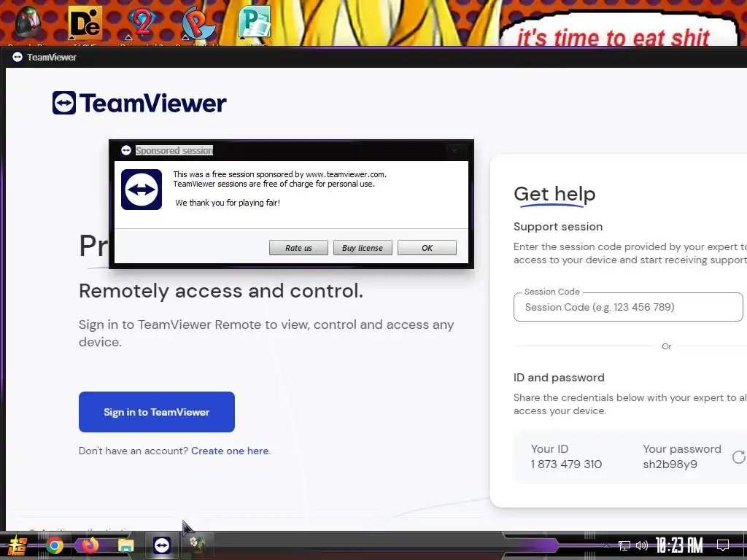Open the network icon in system tray
Screen dimensions: 747x560
[624, 545]
